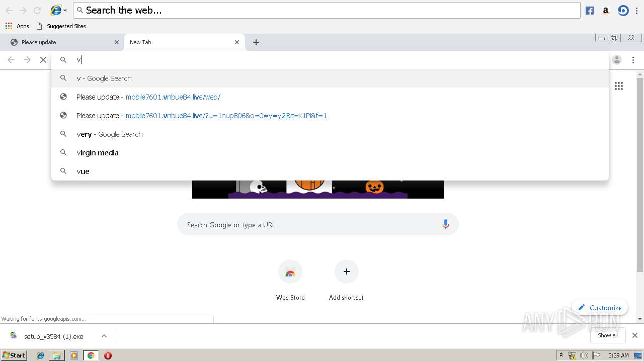This screenshot has height=362, width=644.
Task: Open the Apps bookmarks shortcut
Action: pos(17,26)
